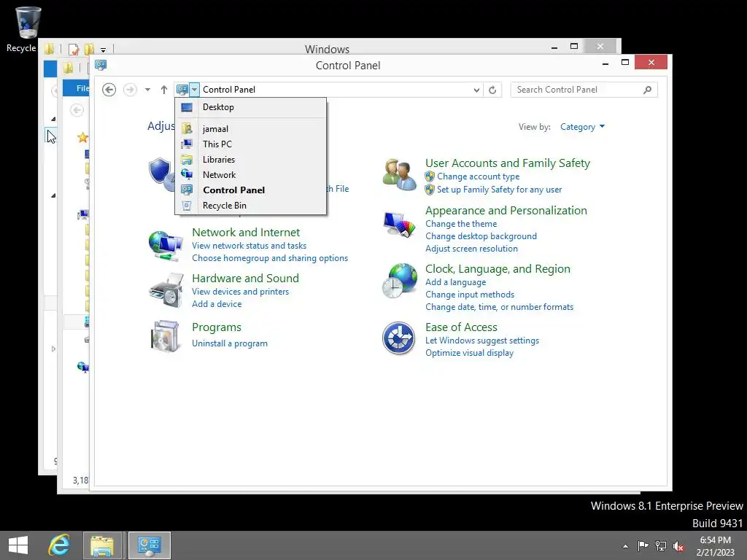Click Change account type link

tap(478, 176)
